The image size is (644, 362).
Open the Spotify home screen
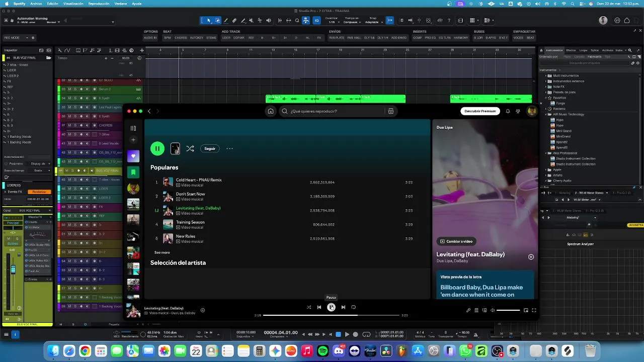(x=271, y=111)
